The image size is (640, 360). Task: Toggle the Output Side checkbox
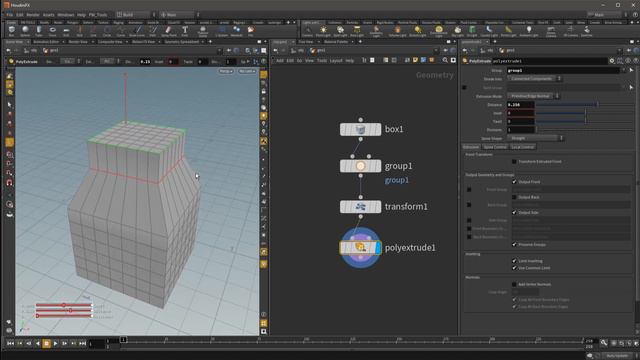(x=514, y=213)
